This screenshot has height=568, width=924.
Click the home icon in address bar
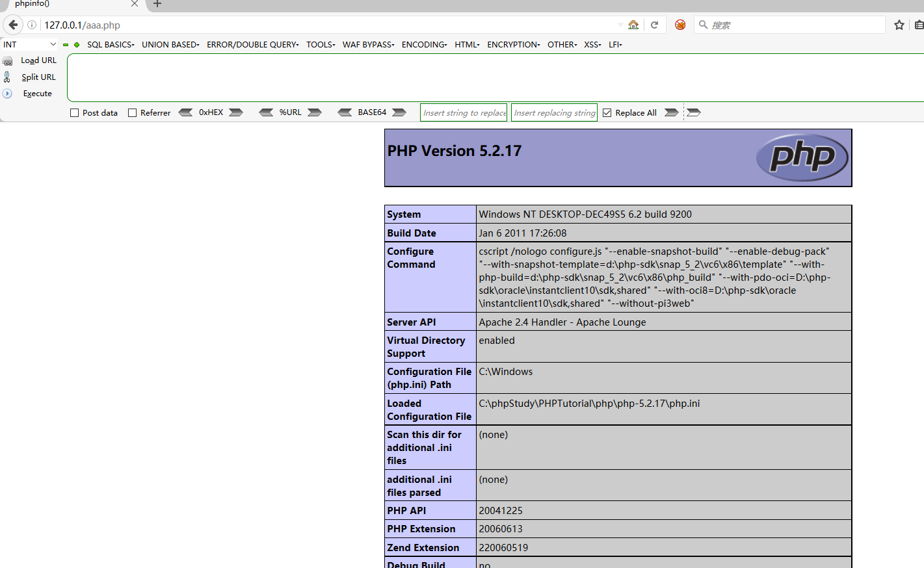(x=633, y=25)
